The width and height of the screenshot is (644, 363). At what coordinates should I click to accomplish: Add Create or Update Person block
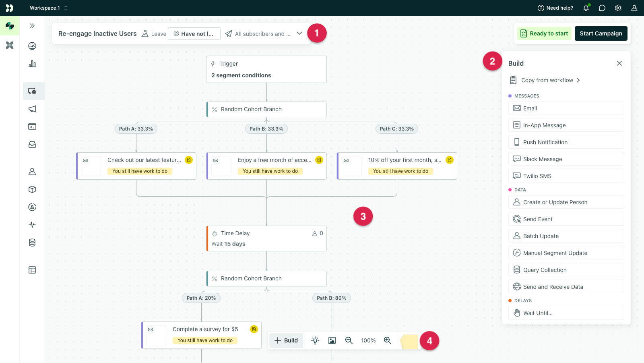566,202
